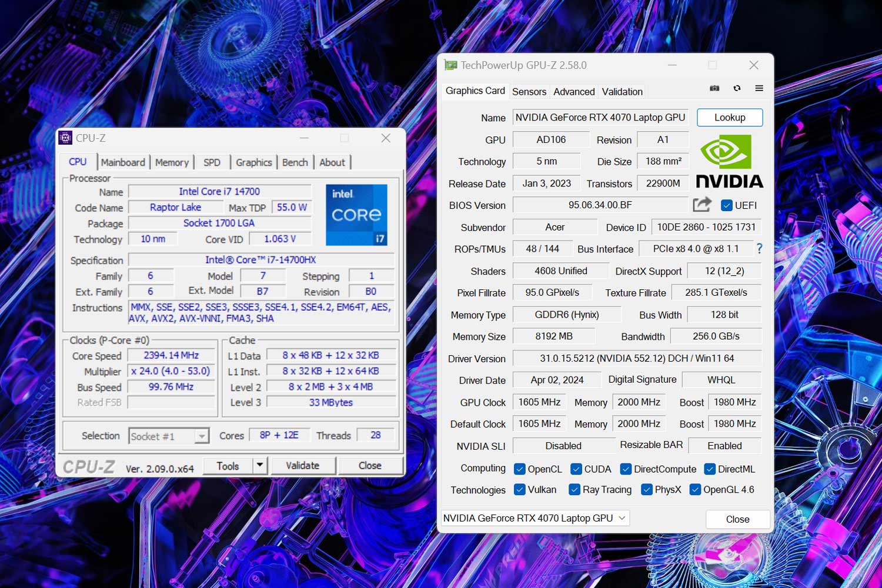Click the BIOS Version field 95.06.34.00.BF
The height and width of the screenshot is (588, 882).
[x=600, y=205]
